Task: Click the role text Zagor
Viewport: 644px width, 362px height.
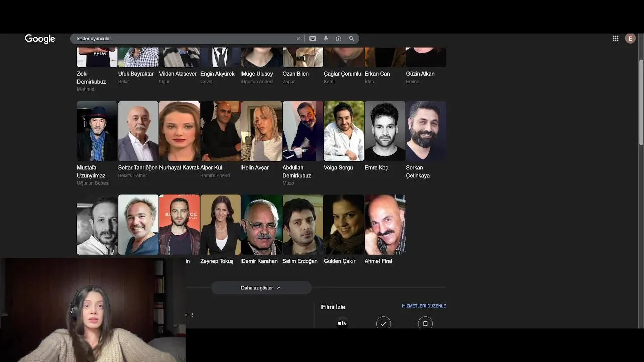Action: coord(289,82)
